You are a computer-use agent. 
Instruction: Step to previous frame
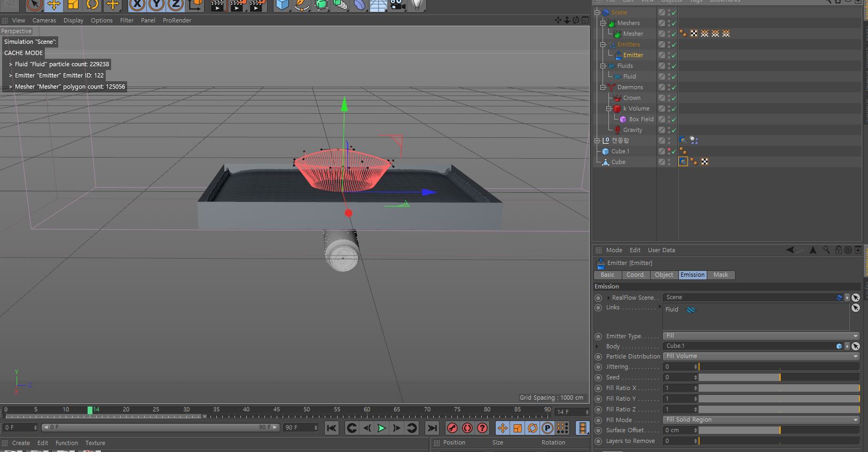pos(367,428)
